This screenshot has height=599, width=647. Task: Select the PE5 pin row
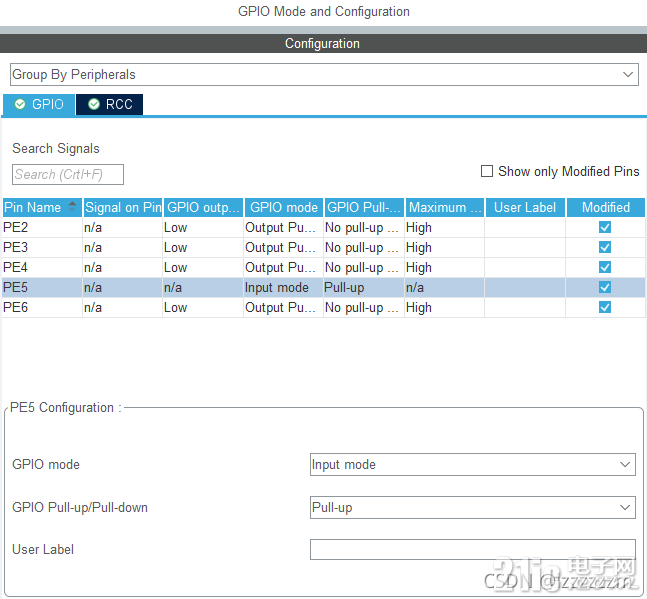click(324, 287)
